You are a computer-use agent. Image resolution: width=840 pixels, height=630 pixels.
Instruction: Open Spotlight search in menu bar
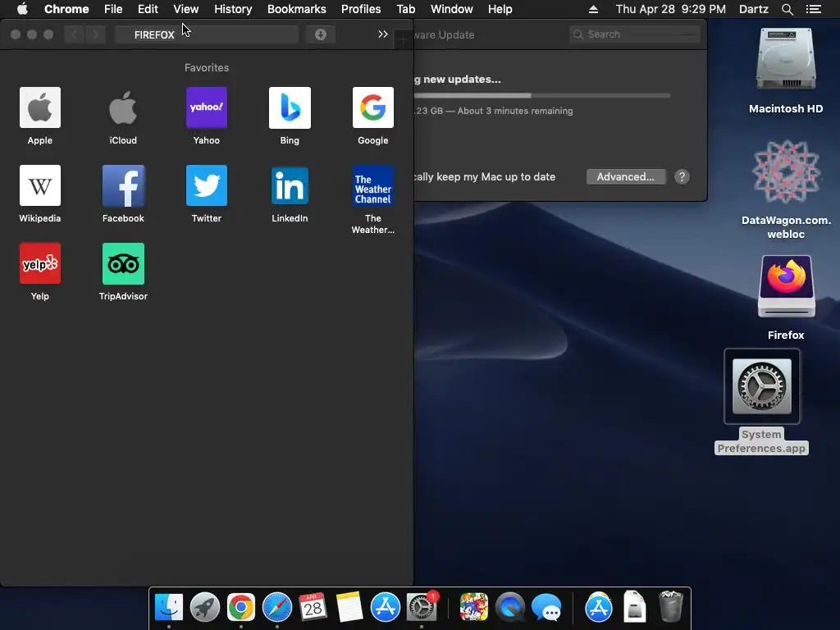pyautogui.click(x=787, y=9)
